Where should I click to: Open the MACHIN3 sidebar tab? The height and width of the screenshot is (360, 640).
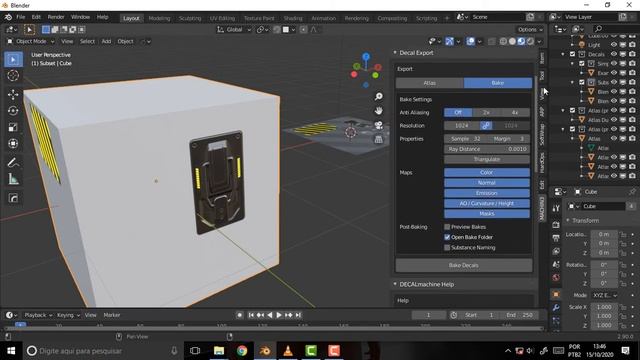[x=542, y=209]
